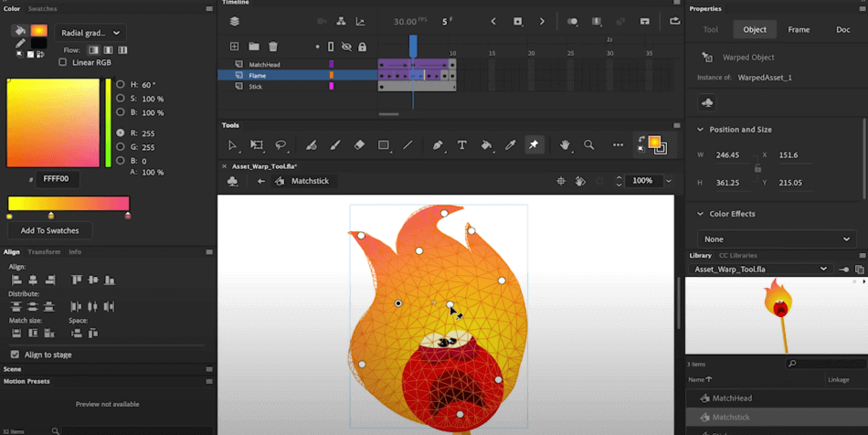Toggle lock for all layers
The width and height of the screenshot is (868, 435).
click(362, 47)
